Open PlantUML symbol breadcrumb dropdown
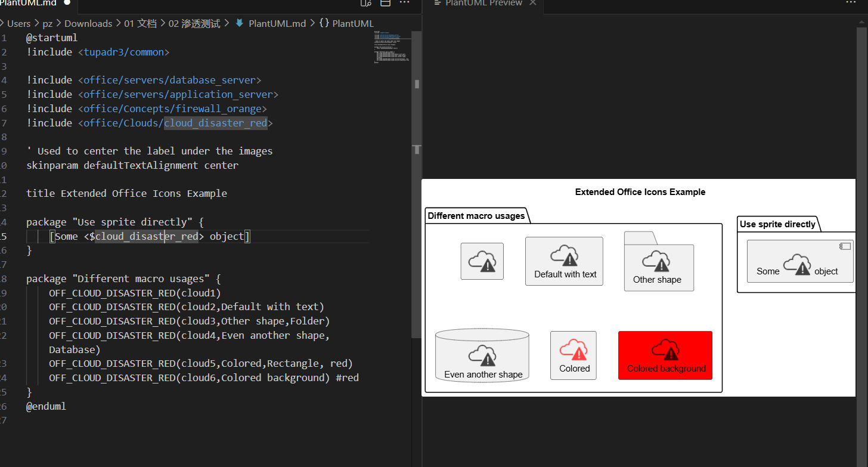Image resolution: width=868 pixels, height=467 pixels. [x=353, y=23]
